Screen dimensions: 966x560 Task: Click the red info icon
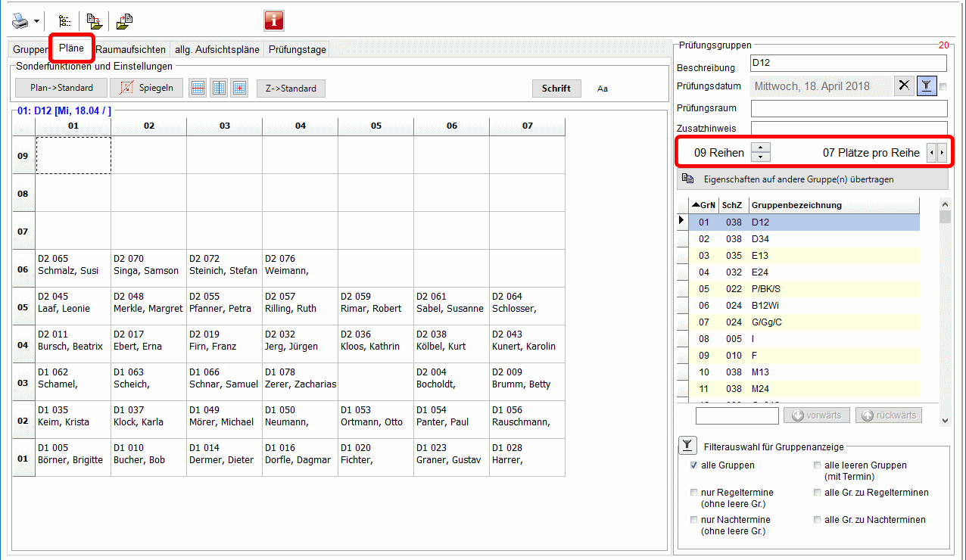click(x=273, y=20)
